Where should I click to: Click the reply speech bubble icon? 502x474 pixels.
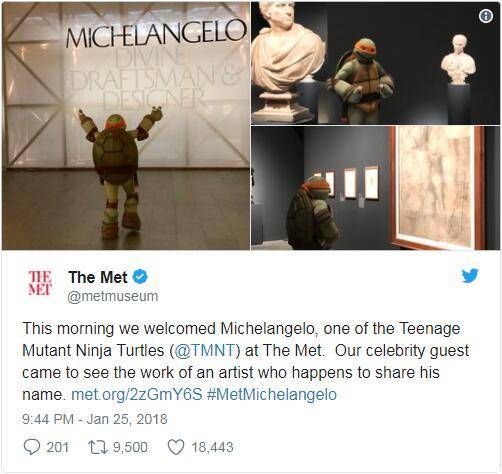(32, 447)
